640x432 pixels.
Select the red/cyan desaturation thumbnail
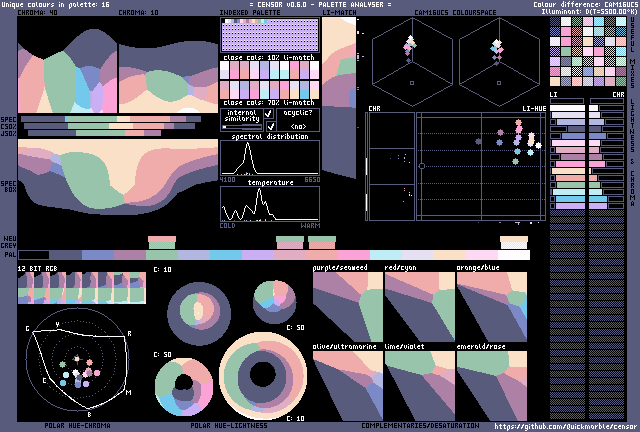point(419,308)
